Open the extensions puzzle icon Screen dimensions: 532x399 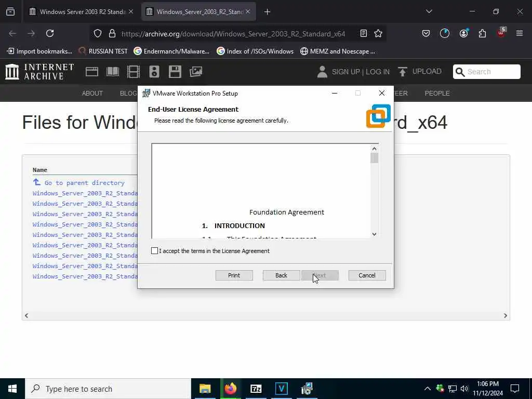[482, 33]
